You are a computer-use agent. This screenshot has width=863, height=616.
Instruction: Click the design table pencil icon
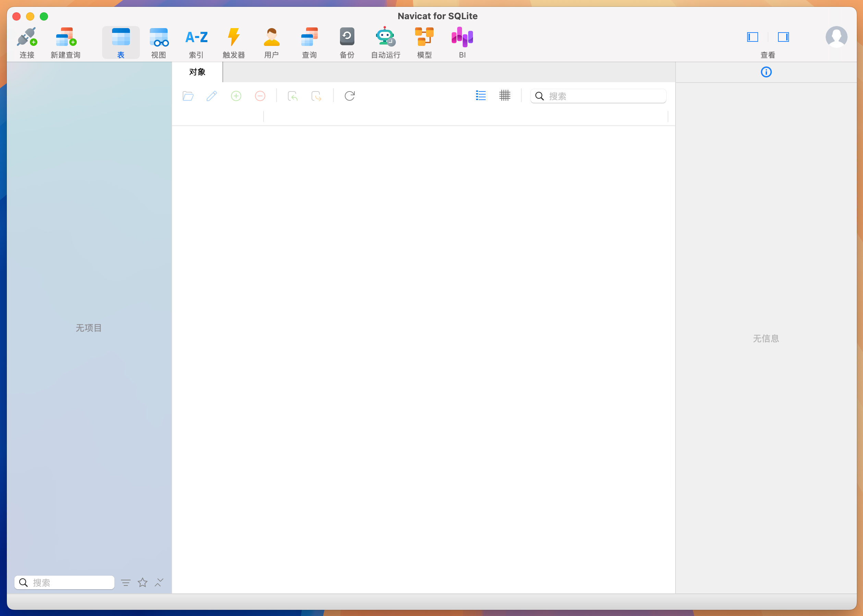pyautogui.click(x=212, y=96)
